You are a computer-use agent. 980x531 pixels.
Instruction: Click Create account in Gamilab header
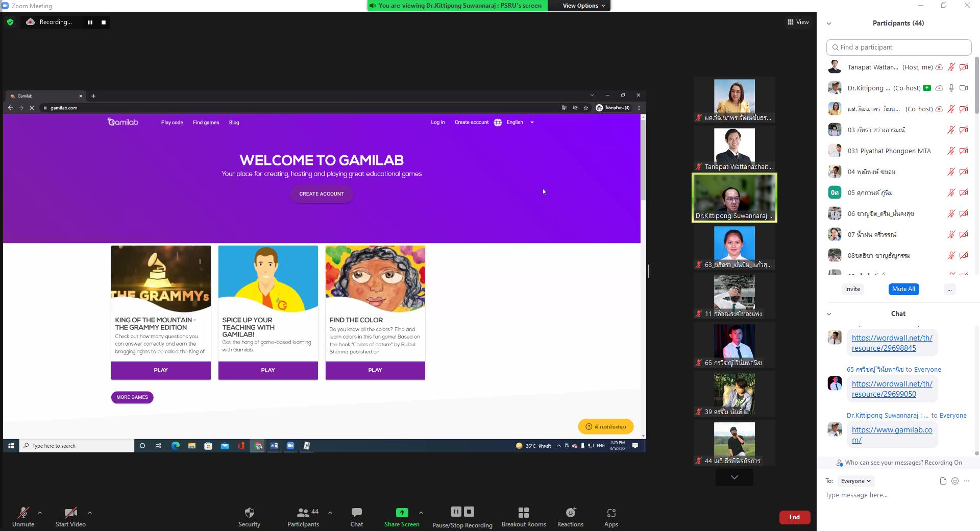tap(472, 123)
